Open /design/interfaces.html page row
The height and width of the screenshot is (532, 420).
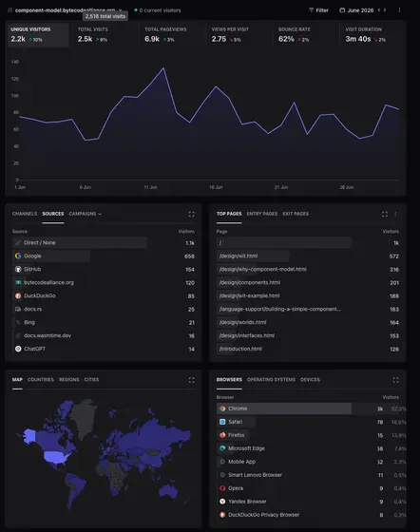[308, 335]
